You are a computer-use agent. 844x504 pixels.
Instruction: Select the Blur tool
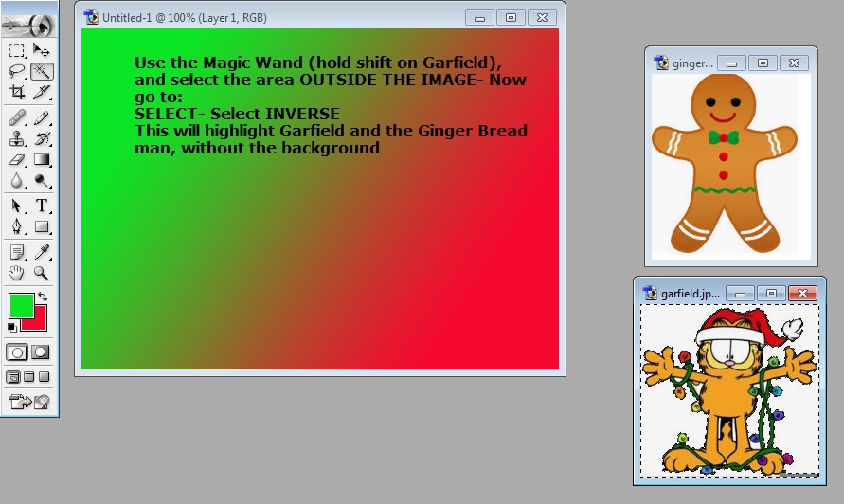click(17, 180)
